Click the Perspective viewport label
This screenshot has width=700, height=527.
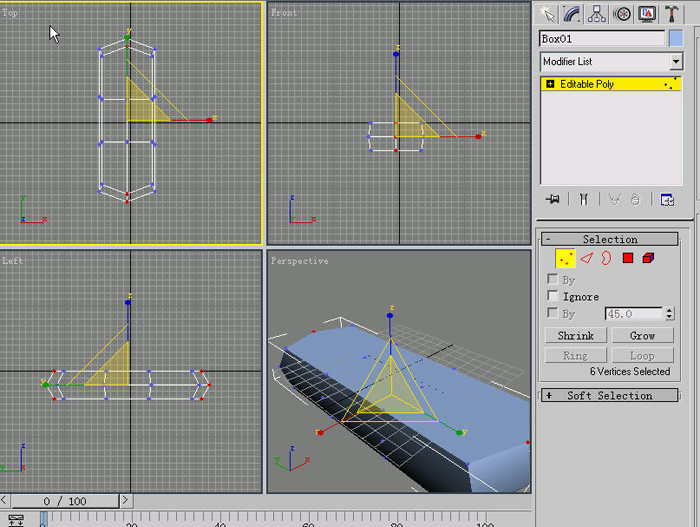click(x=300, y=261)
